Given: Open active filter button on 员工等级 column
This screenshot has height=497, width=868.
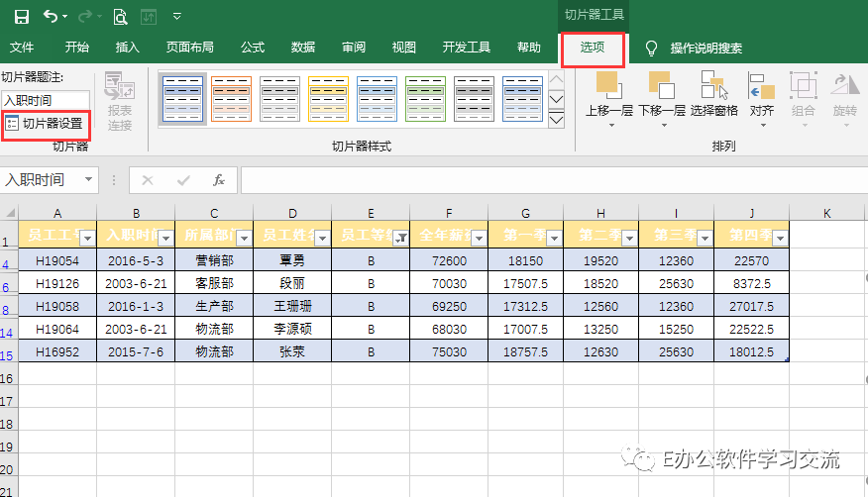Looking at the screenshot, I should coord(400,239).
